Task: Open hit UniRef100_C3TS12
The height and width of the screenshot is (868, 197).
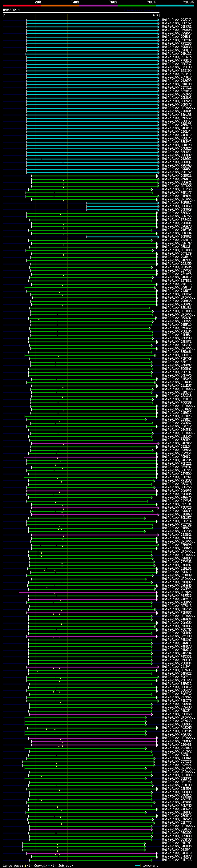Action: (177, 88)
